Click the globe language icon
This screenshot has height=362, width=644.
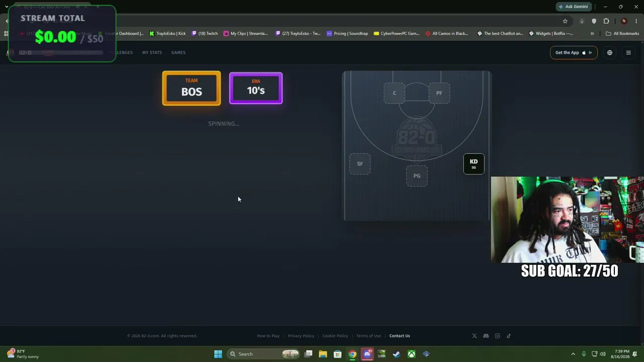pos(610,53)
